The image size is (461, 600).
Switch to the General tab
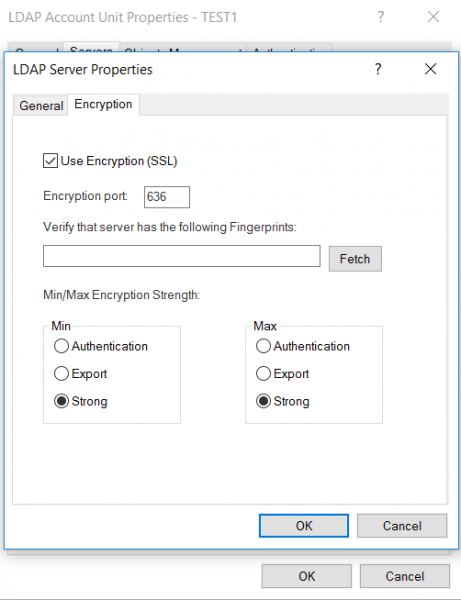[41, 106]
